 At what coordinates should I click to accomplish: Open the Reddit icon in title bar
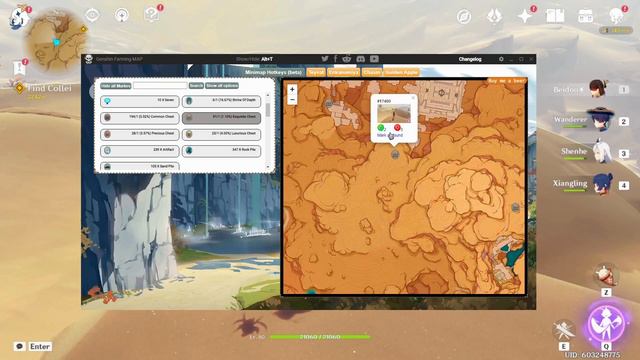pyautogui.click(x=347, y=59)
